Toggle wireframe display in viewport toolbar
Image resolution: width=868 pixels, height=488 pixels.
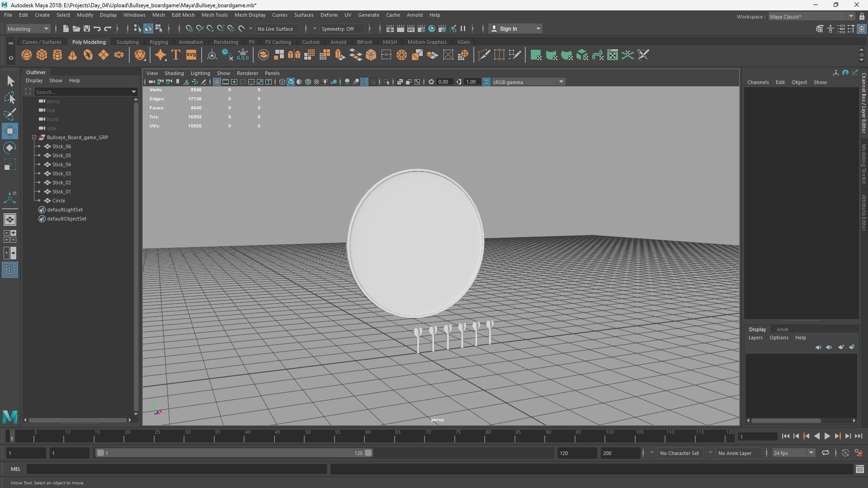[x=282, y=82]
